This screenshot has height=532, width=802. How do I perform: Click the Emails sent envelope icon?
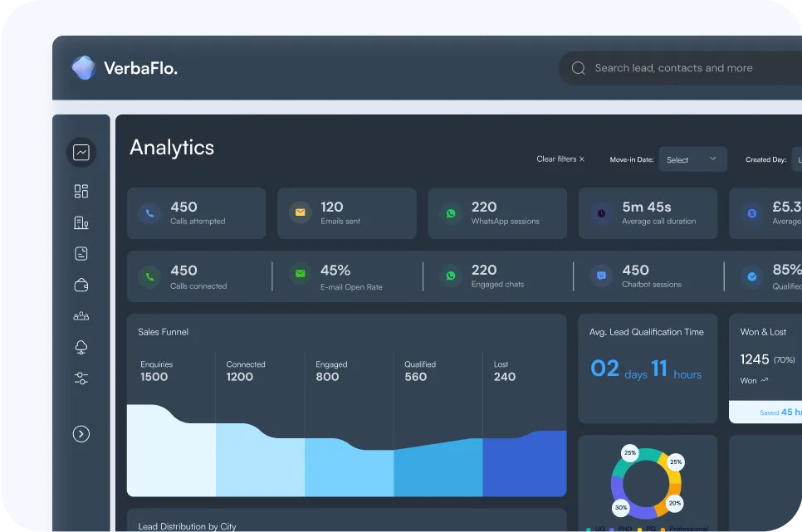click(x=301, y=212)
